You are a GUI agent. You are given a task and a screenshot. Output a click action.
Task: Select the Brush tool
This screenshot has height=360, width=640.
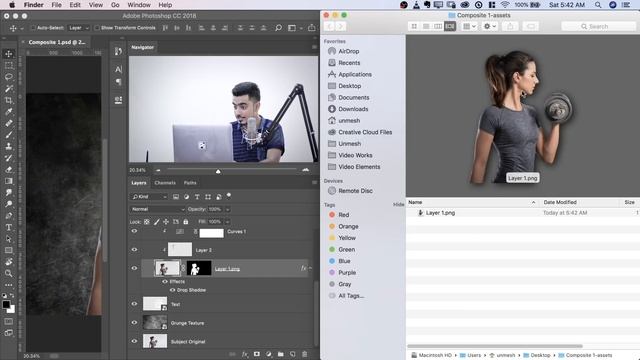tap(9, 134)
